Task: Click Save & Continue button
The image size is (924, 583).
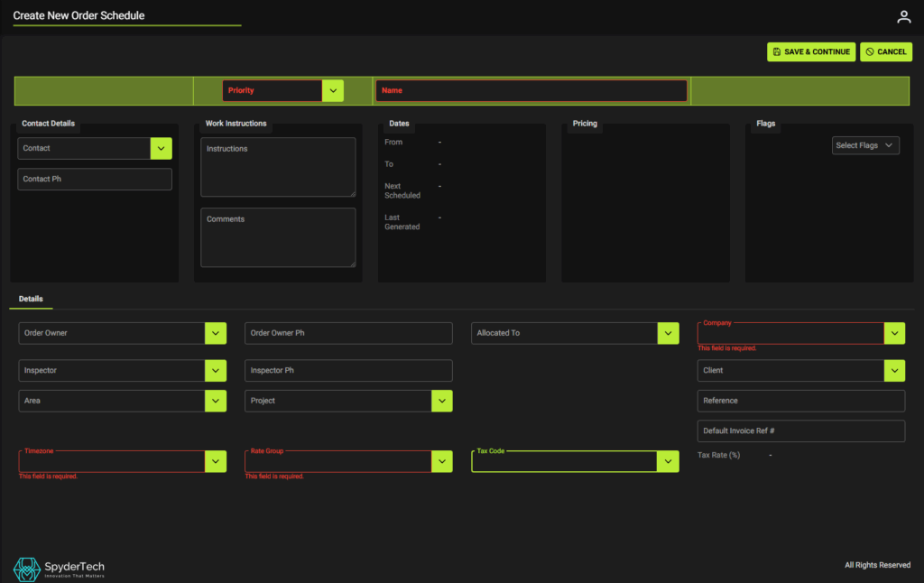Action: 810,52
